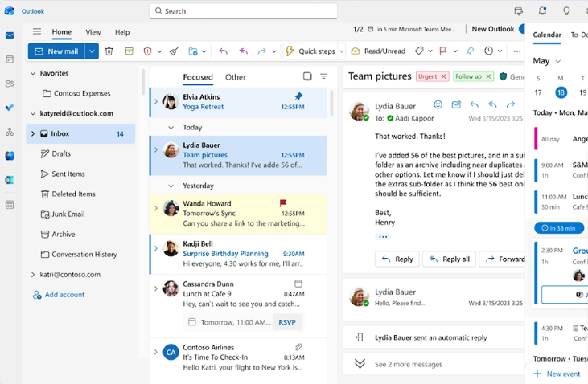Click the Pin icon in toolbar
This screenshot has height=384, width=588.
point(470,51)
